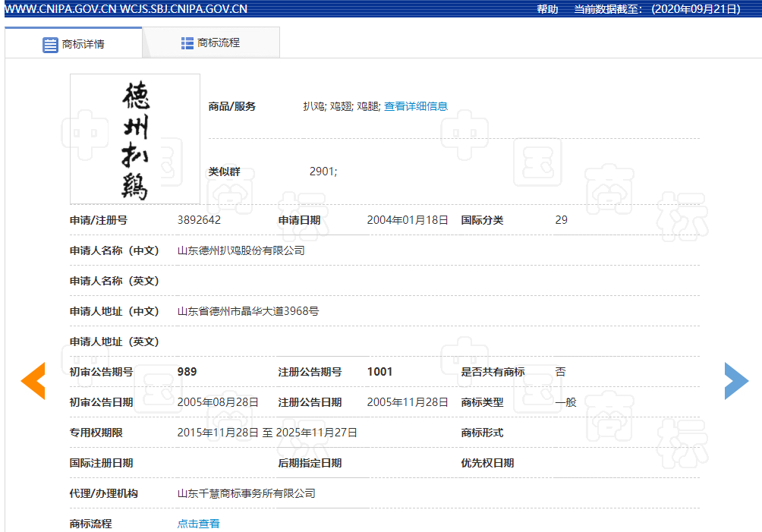Screen dimensions: 762x532
Task: Click goods text 扒鸡; 鸡翅; 鸡腿;
Action: [342, 106]
